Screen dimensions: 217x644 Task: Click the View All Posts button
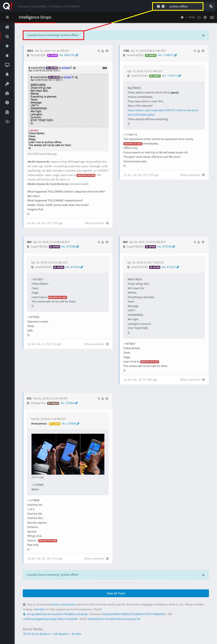(x=116, y=593)
